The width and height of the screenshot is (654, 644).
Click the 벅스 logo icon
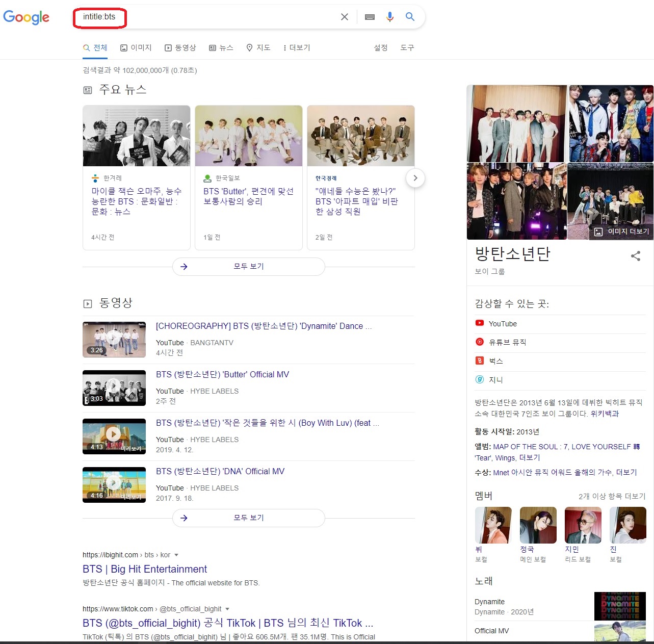coord(480,360)
